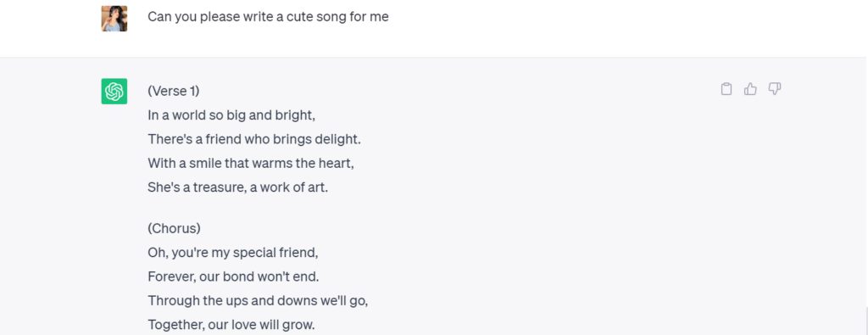Click the user prompt about a cute song
The height and width of the screenshot is (335, 868).
(x=268, y=17)
